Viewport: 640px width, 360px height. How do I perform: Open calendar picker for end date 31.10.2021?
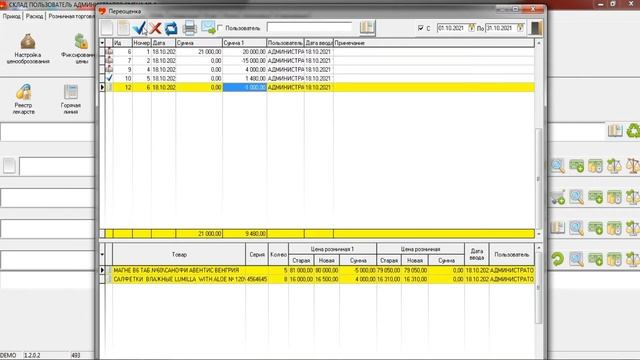[x=520, y=28]
